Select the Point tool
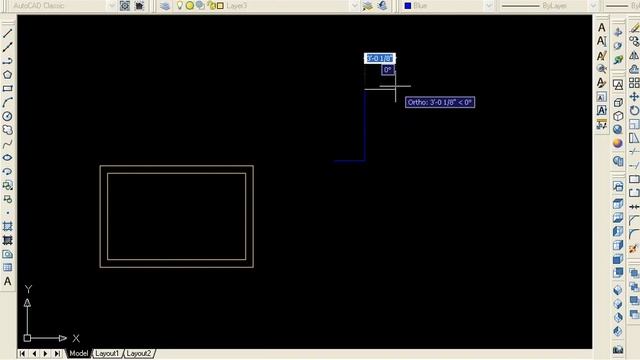This screenshot has height=360, width=640. (7, 213)
